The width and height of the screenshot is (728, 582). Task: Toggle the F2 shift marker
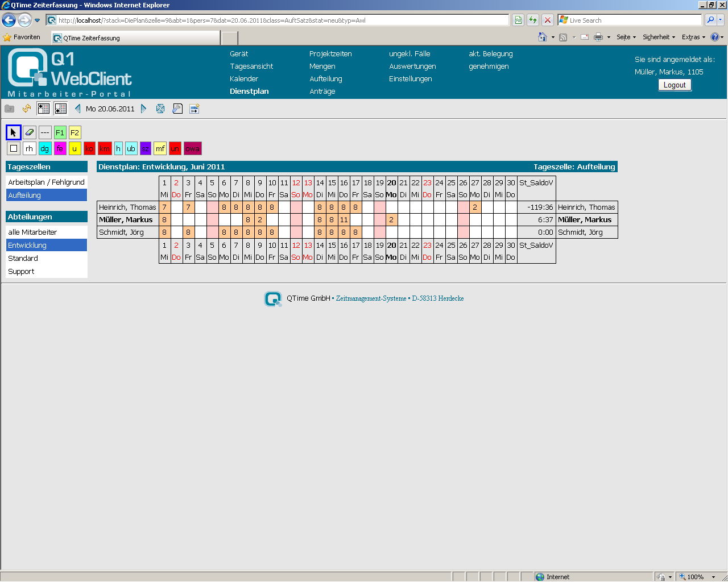point(75,132)
